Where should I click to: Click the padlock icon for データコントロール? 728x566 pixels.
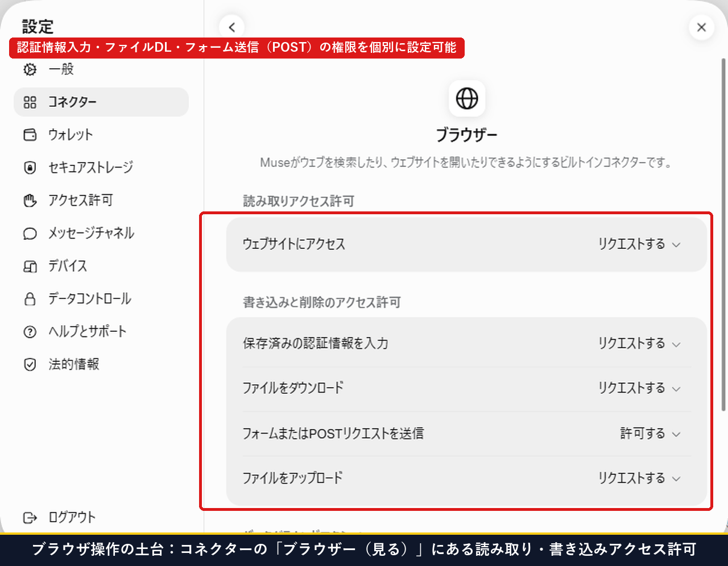[x=30, y=299]
